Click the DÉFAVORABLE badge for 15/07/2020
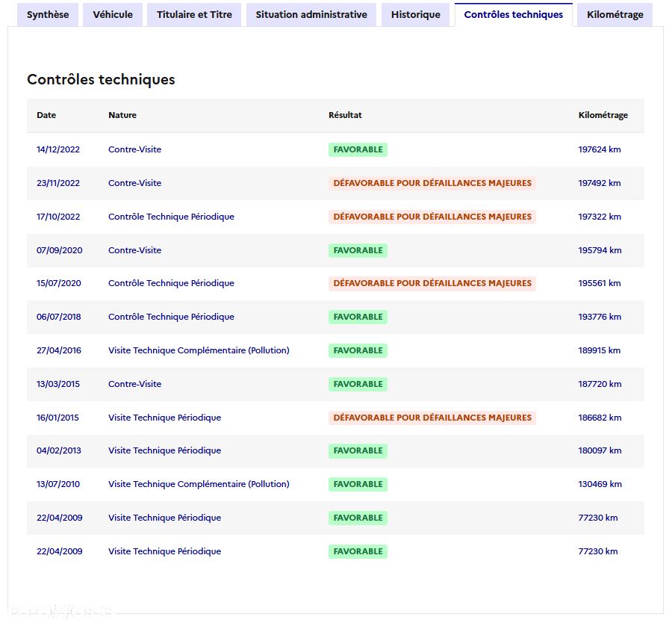The width and height of the screenshot is (672, 626). 432,283
